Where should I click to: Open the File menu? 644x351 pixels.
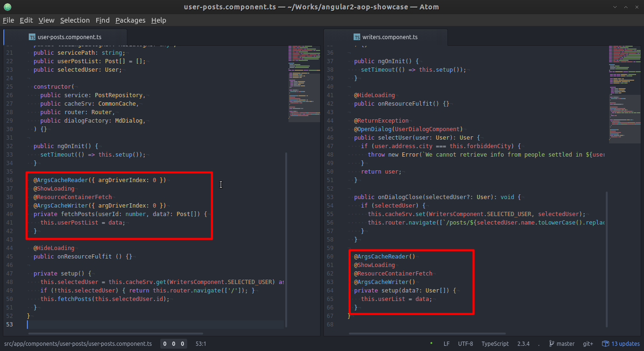[8, 20]
